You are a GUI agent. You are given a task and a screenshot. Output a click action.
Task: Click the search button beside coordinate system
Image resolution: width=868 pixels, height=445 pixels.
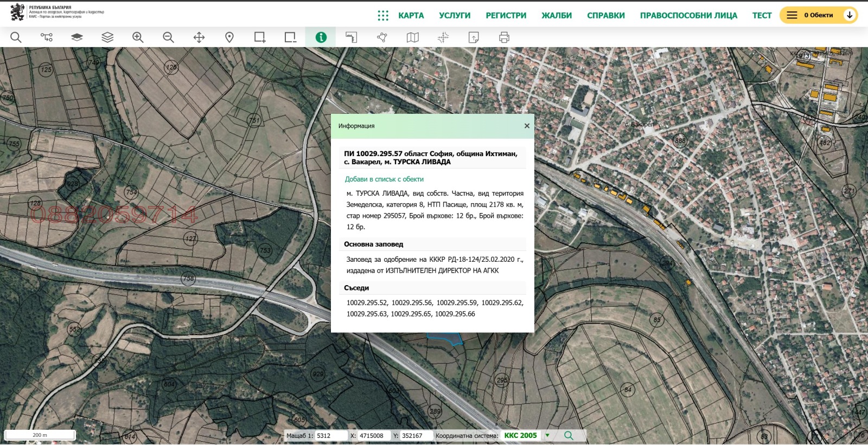[x=569, y=435]
